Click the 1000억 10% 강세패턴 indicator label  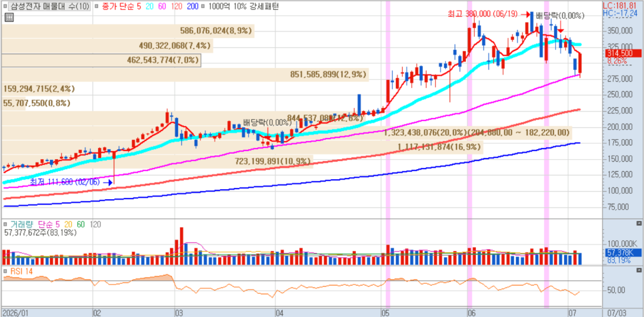pyautogui.click(x=244, y=7)
